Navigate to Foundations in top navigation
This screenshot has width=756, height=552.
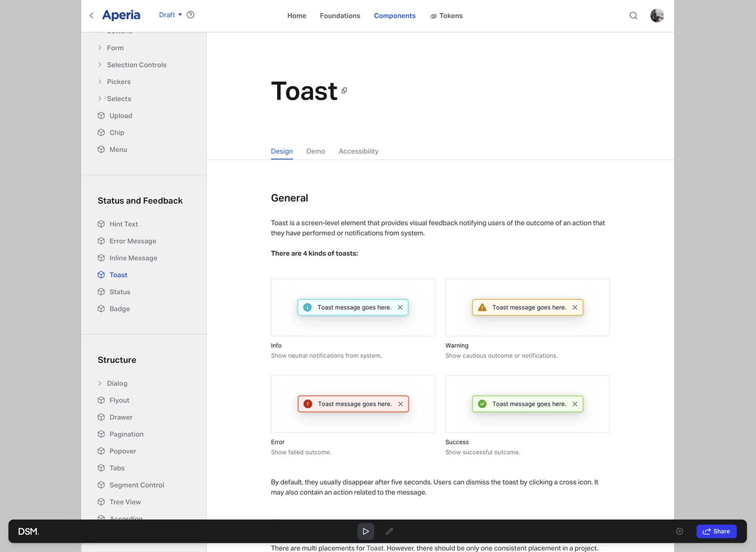pyautogui.click(x=340, y=16)
